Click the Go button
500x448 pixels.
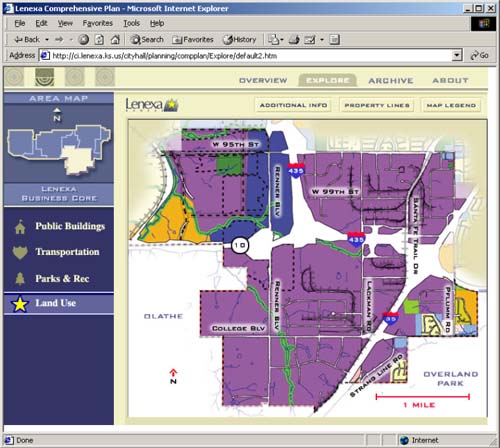479,55
